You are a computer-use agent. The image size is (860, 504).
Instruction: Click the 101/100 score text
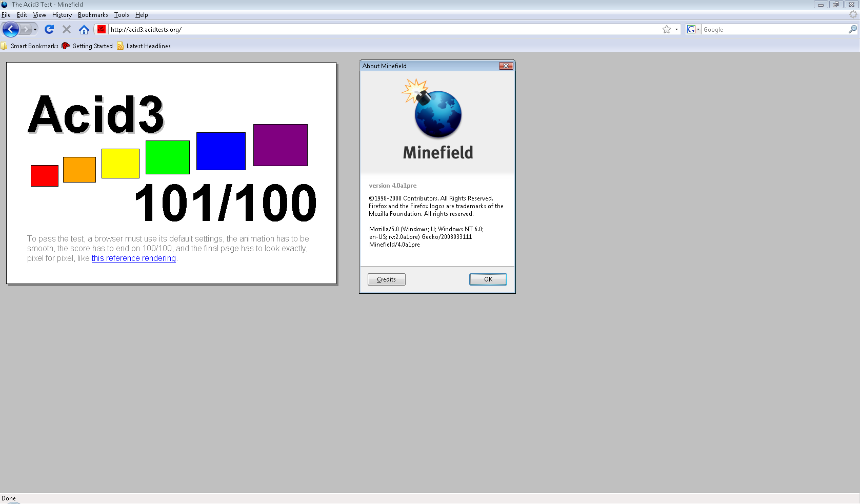(x=226, y=204)
